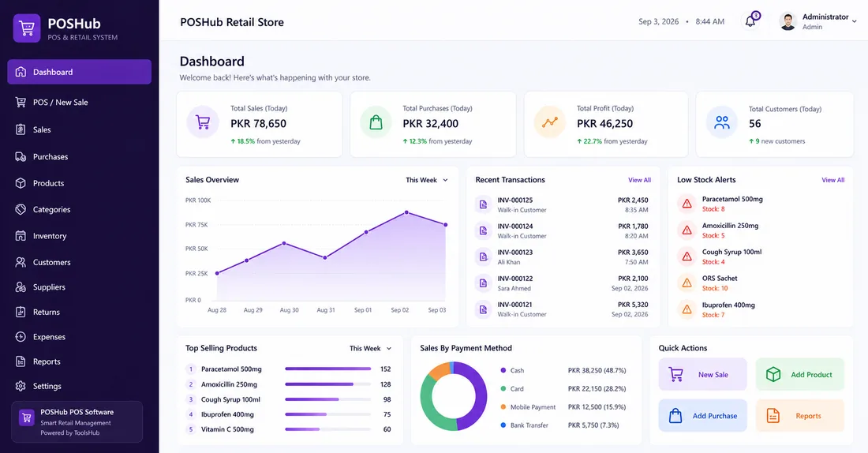The width and height of the screenshot is (868, 453).
Task: Click the Settings gear icon in sidebar
Action: pyautogui.click(x=21, y=386)
